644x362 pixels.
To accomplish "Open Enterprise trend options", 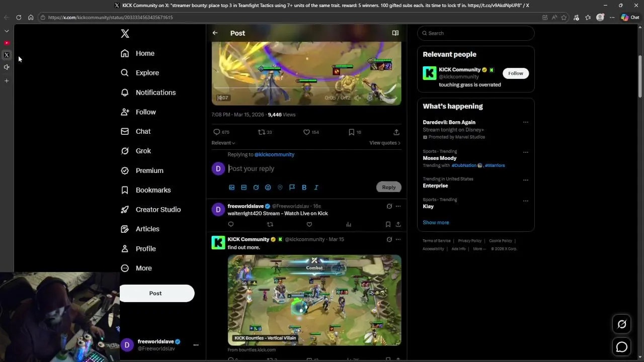I will (526, 180).
